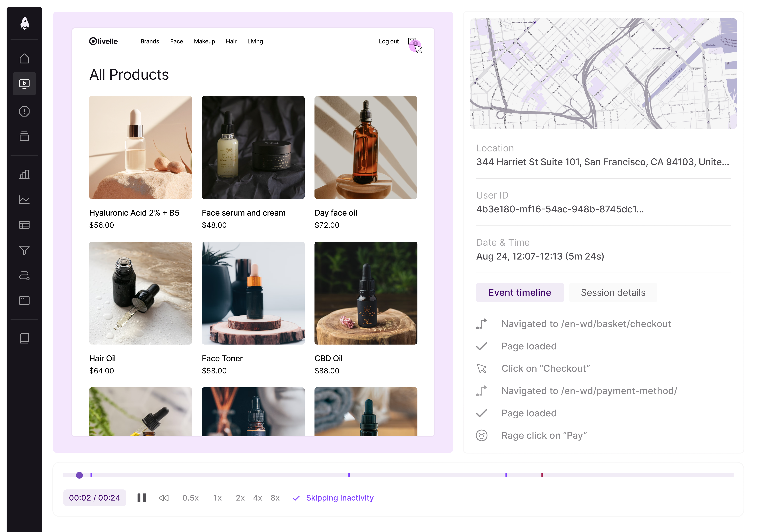The image size is (759, 532).
Task: Click the rocket logo at sidebar top
Action: pos(25,23)
